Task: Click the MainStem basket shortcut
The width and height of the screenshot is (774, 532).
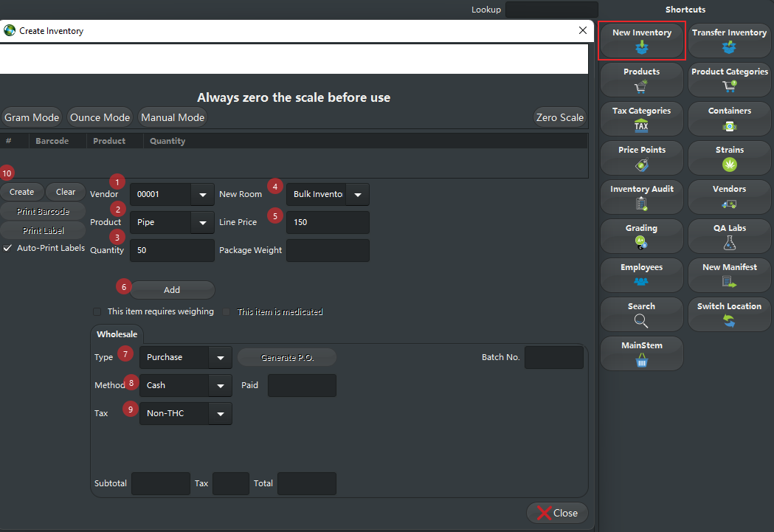Action: tap(641, 353)
